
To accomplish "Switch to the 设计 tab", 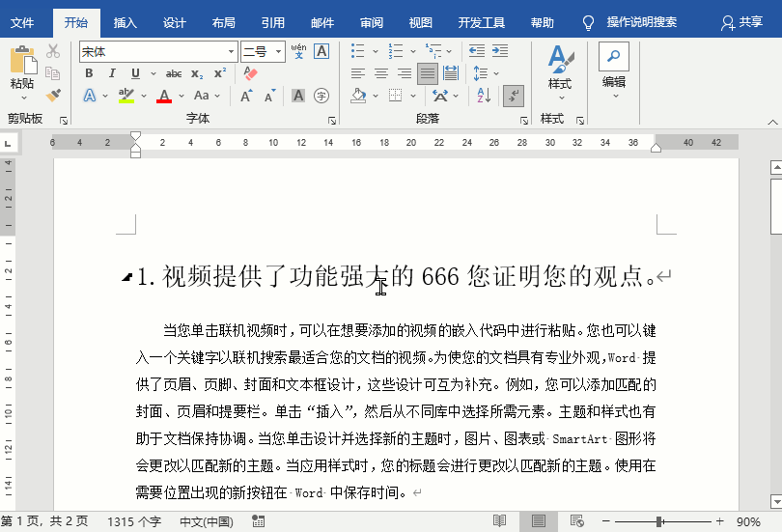I will click(x=175, y=22).
